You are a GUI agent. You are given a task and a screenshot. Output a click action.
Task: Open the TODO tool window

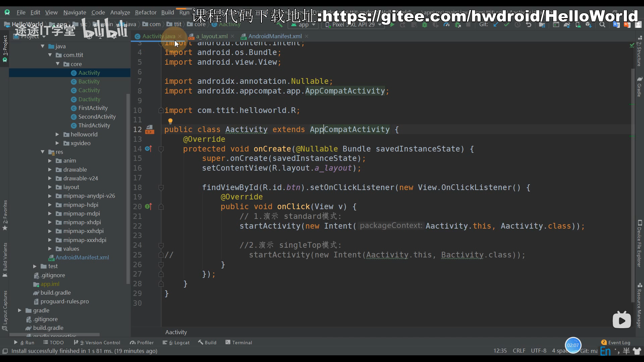54,343
